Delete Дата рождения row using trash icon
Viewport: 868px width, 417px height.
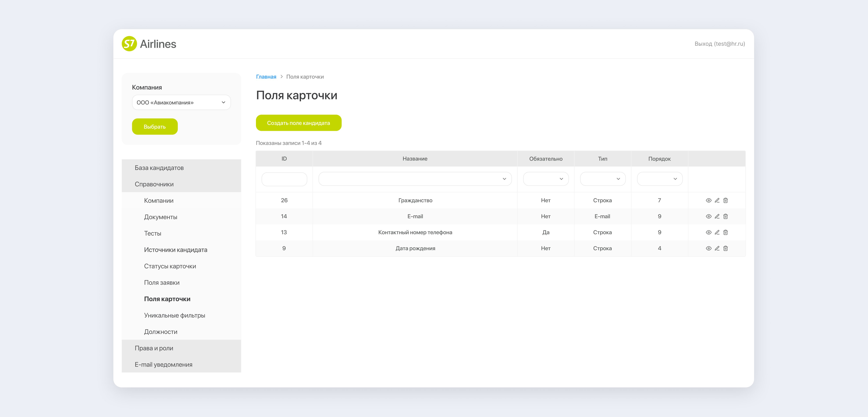point(725,248)
